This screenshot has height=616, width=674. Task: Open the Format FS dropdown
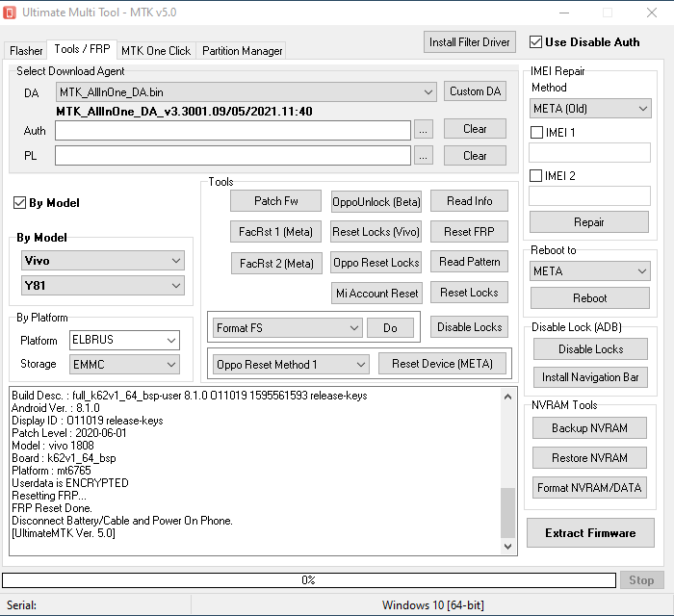287,328
